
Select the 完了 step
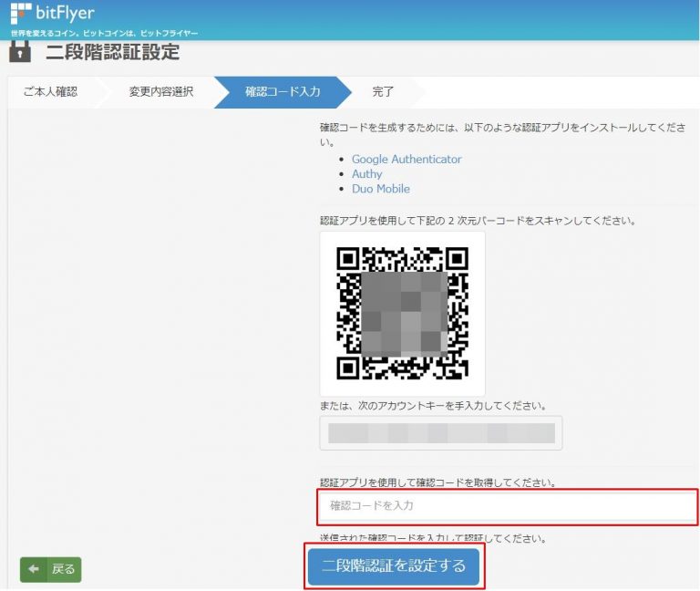coord(383,92)
